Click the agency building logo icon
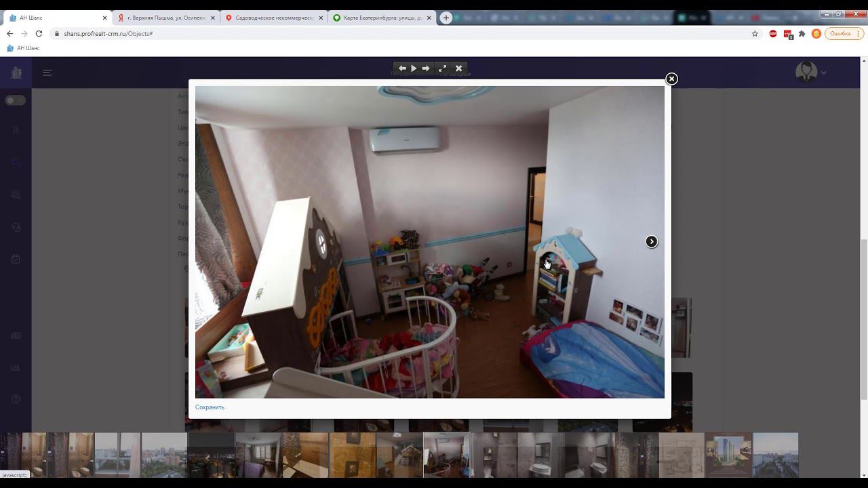 pyautogui.click(x=16, y=73)
